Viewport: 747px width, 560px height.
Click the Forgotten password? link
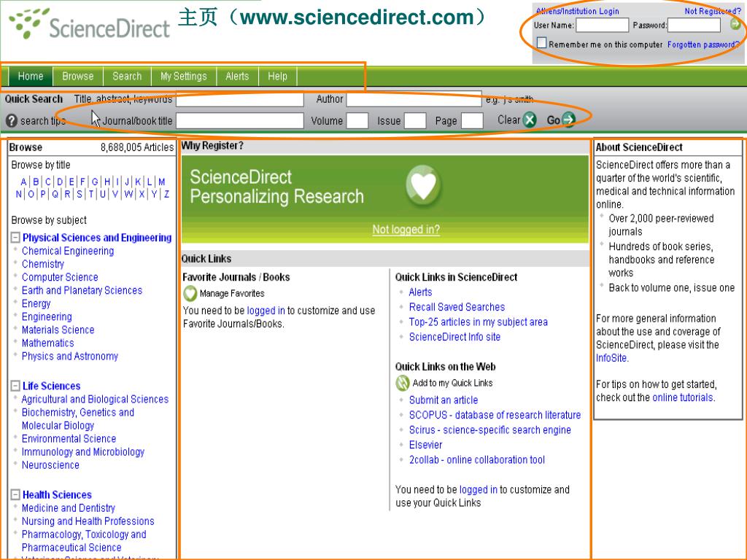click(x=703, y=44)
